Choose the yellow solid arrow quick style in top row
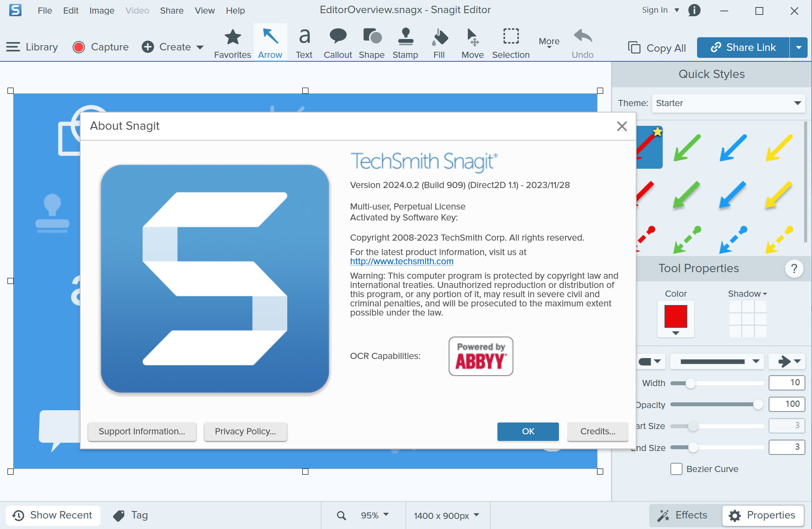The height and width of the screenshot is (529, 812). 779,147
